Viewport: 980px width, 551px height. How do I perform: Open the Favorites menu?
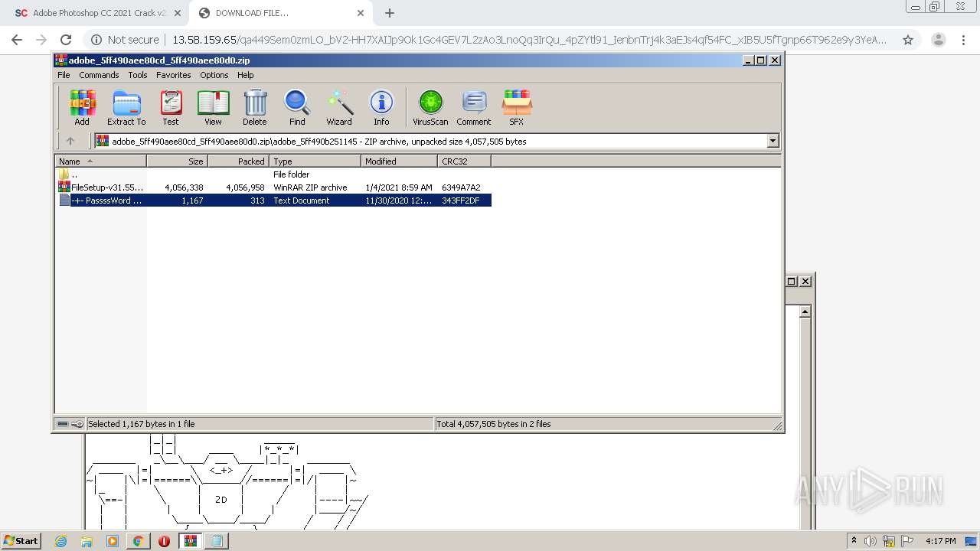coord(174,75)
